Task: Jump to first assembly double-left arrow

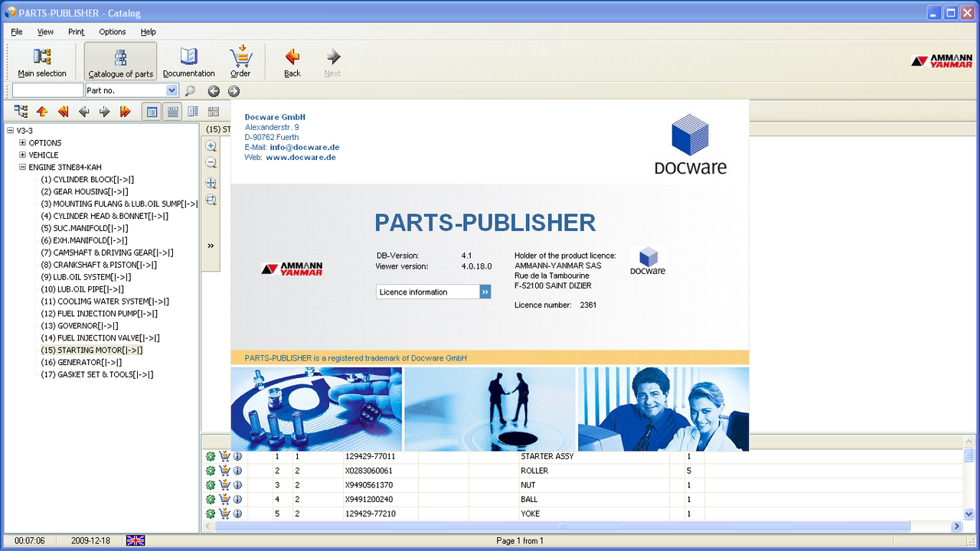Action: (x=63, y=112)
